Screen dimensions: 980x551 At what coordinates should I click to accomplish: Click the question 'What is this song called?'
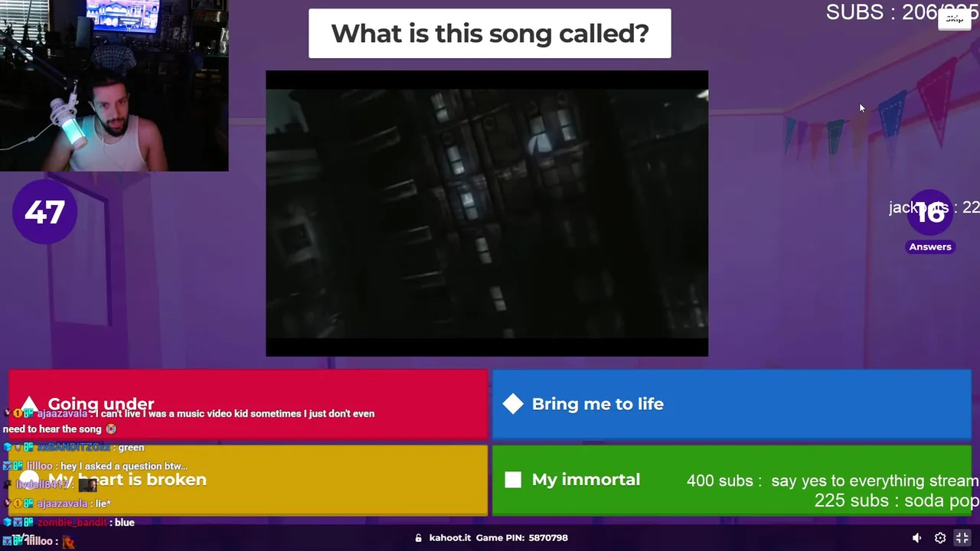(x=490, y=34)
